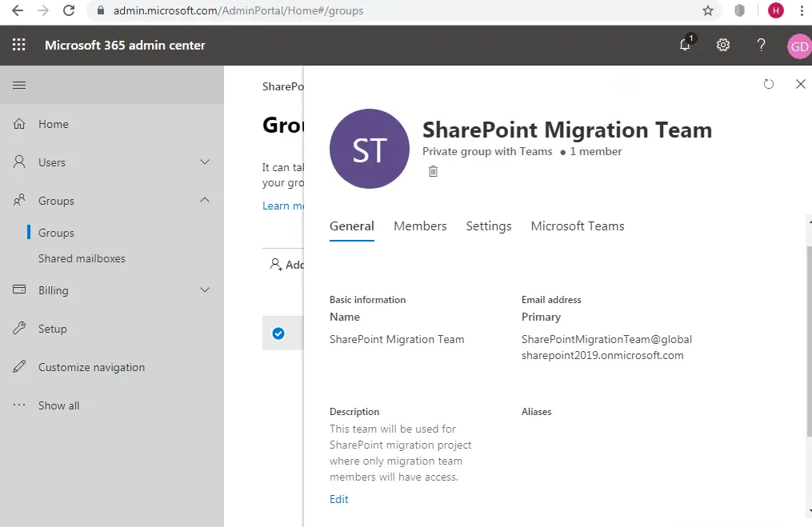Image resolution: width=812 pixels, height=527 pixels.
Task: Open Customize navigation item
Action: pos(92,367)
